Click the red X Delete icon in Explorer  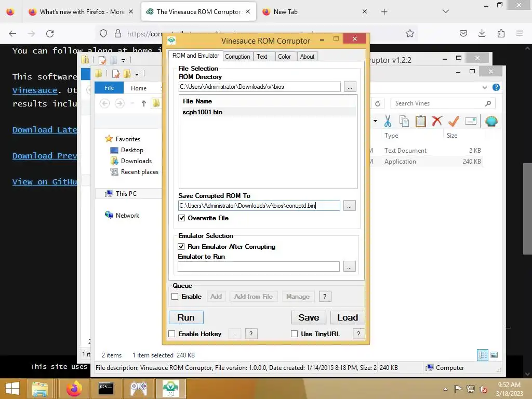coord(437,121)
